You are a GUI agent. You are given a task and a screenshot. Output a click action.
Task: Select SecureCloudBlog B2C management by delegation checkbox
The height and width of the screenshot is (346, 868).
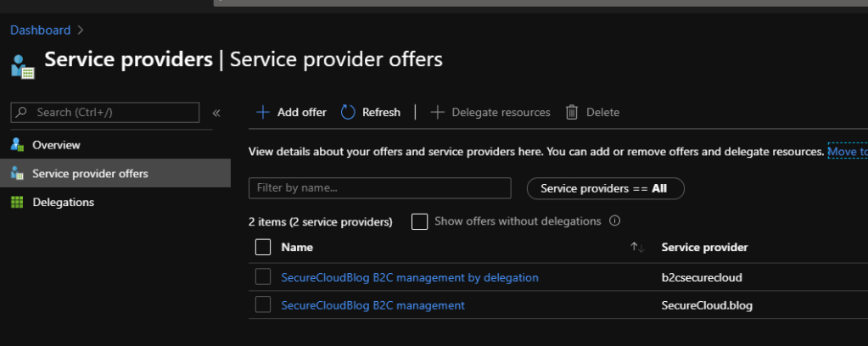(x=263, y=277)
